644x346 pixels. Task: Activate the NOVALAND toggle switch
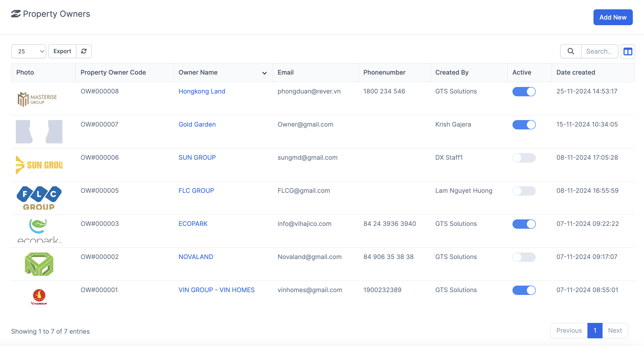pyautogui.click(x=524, y=257)
